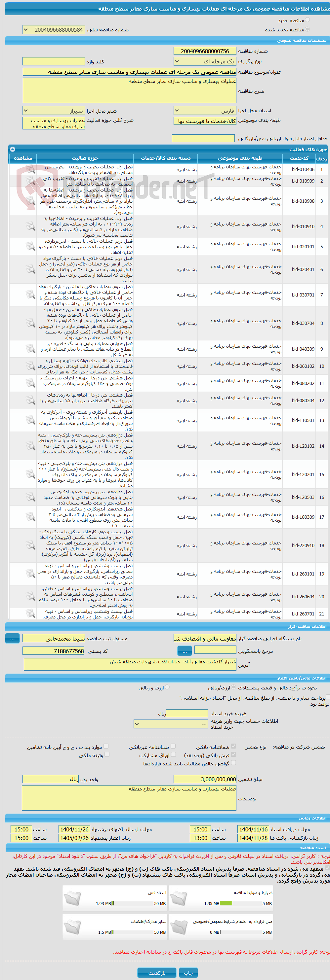Image resolution: width=330 pixels, height=980 pixels.
Task: Open the نوع برگزاری dropdown
Action: (205, 61)
